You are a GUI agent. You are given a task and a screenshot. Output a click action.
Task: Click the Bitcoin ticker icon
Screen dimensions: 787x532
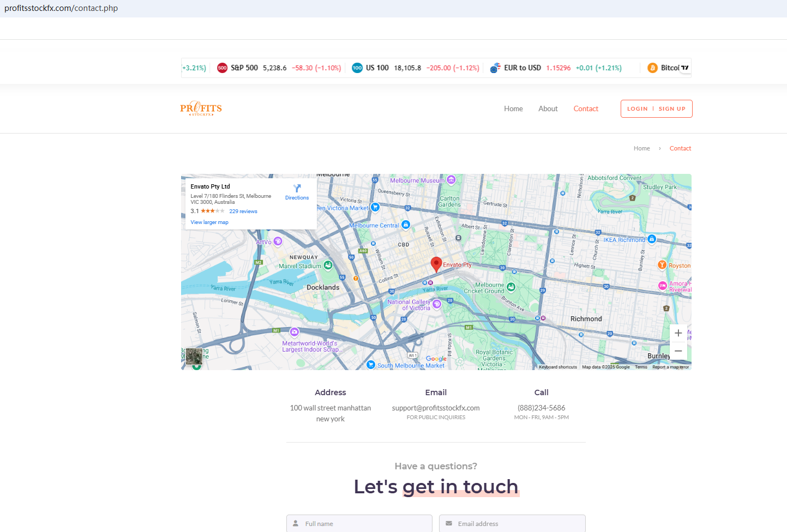click(652, 68)
